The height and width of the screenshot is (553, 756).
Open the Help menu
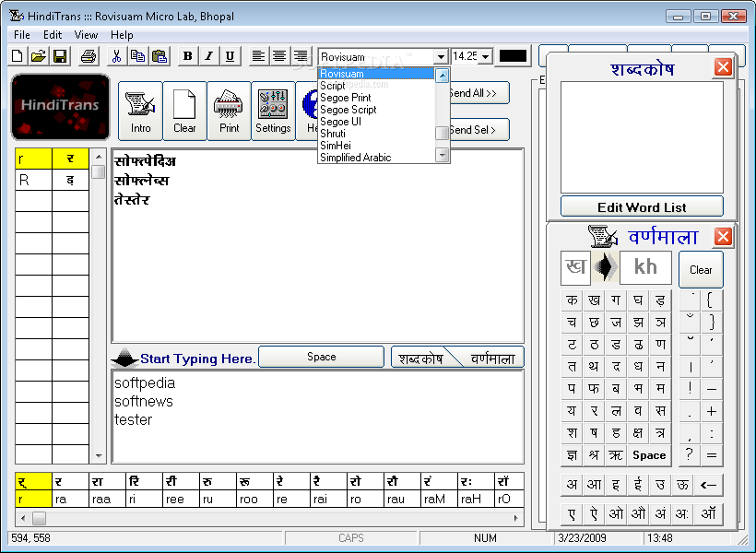122,35
